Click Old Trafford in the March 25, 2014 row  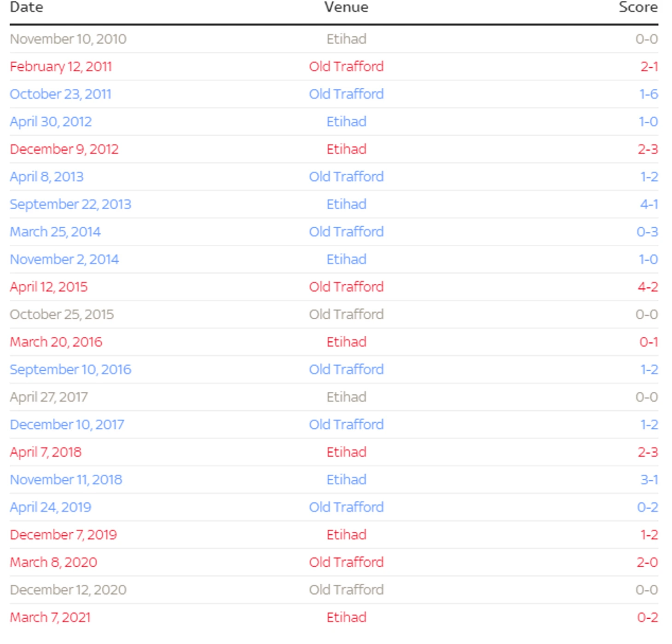[346, 232]
